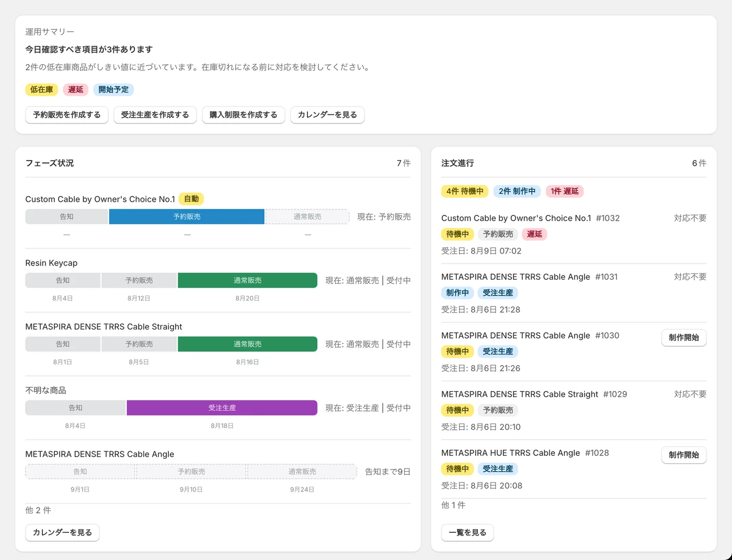Open order #1028 METASPIRA HUE Cable Angle
Viewport: 732px width, 560px height.
(x=525, y=453)
